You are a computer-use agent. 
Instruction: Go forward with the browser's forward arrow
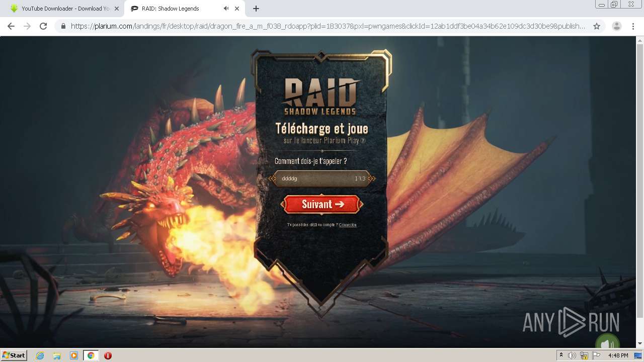click(x=27, y=26)
